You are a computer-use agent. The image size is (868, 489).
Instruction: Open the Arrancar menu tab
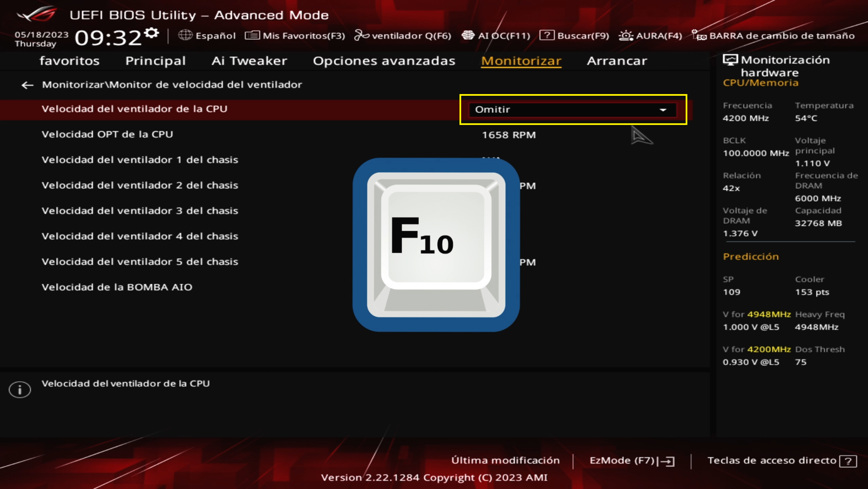point(617,61)
